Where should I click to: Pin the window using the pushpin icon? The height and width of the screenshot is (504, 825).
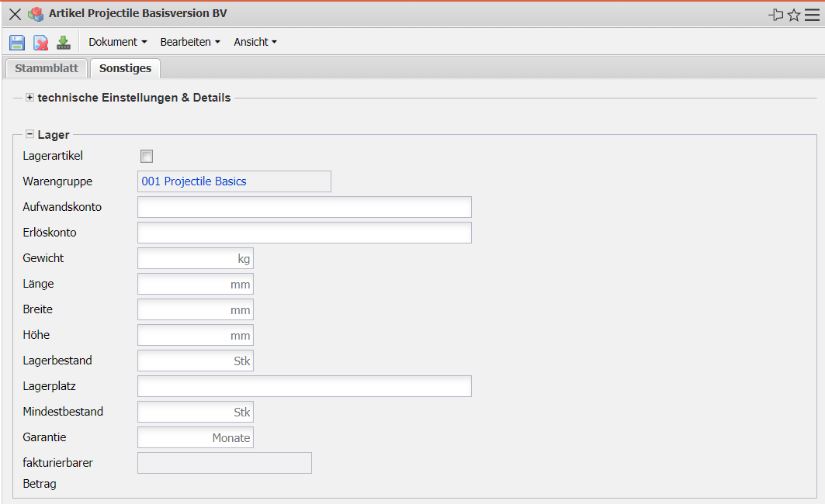pyautogui.click(x=775, y=15)
